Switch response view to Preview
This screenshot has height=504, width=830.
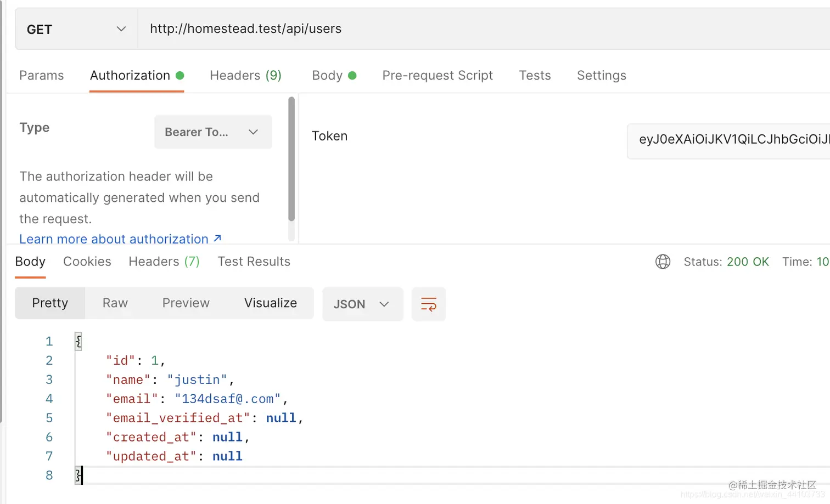(x=186, y=303)
